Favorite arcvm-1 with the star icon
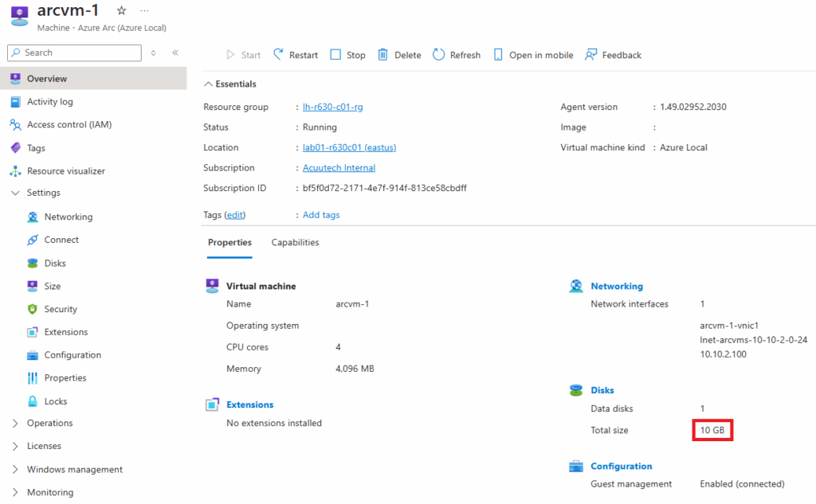816x504 pixels. (x=121, y=10)
